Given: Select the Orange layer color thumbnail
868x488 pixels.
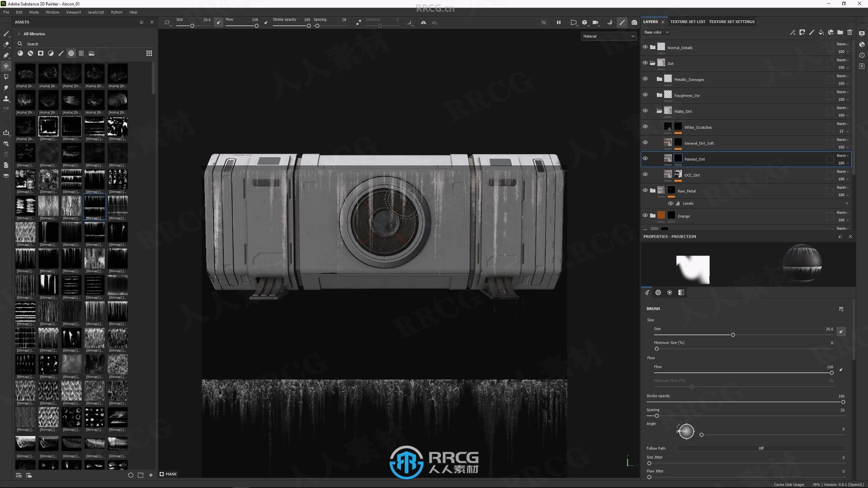Looking at the screenshot, I should (x=661, y=216).
